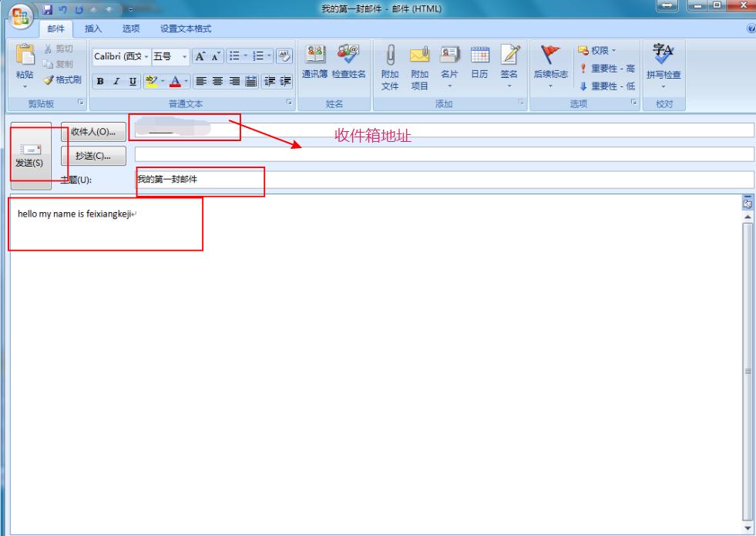Screen dimensions: 756x536
Task: Activate 格式刷 format painter
Action: click(x=62, y=79)
